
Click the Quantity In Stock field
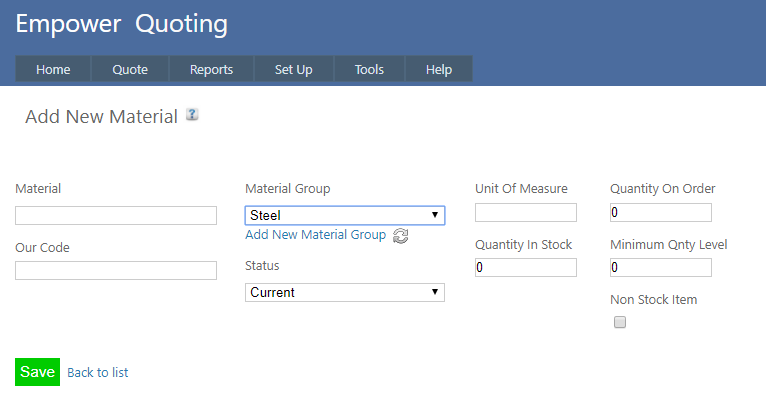(x=526, y=267)
